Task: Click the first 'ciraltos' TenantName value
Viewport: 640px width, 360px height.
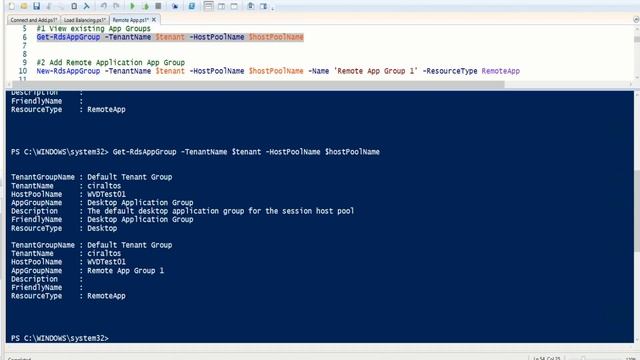Action: [104, 186]
